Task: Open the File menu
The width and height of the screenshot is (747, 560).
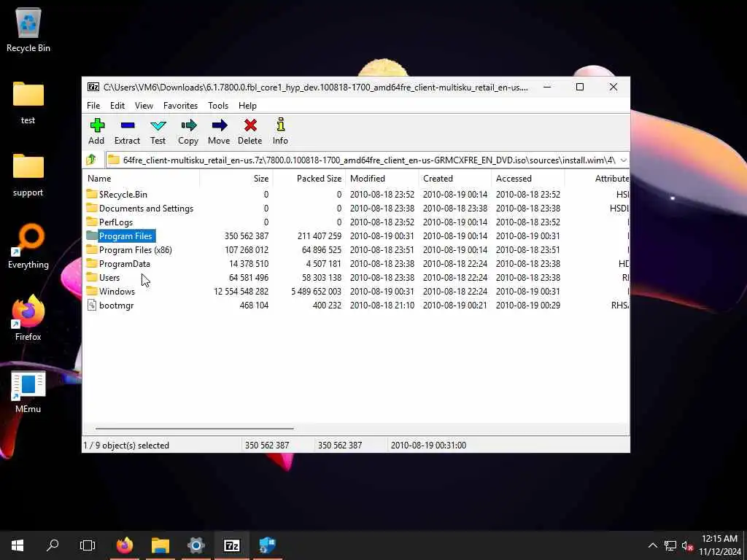Action: click(93, 106)
